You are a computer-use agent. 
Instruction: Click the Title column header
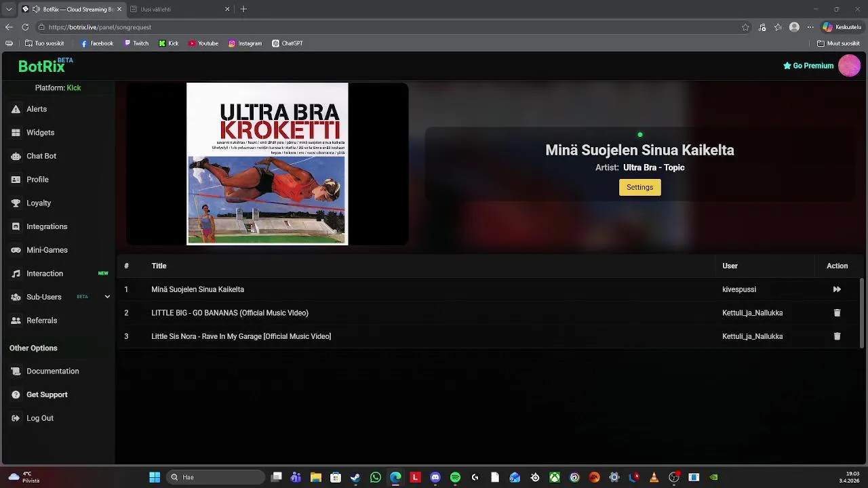(x=159, y=266)
